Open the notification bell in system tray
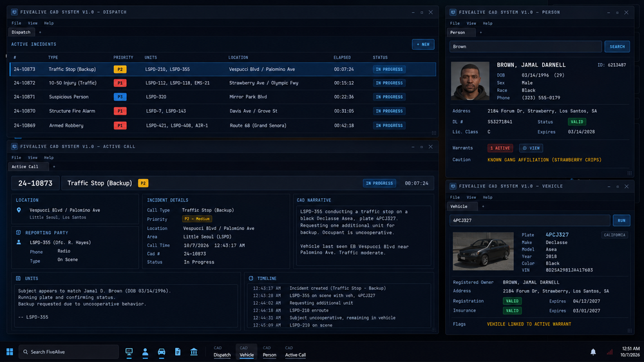 [x=593, y=352]
